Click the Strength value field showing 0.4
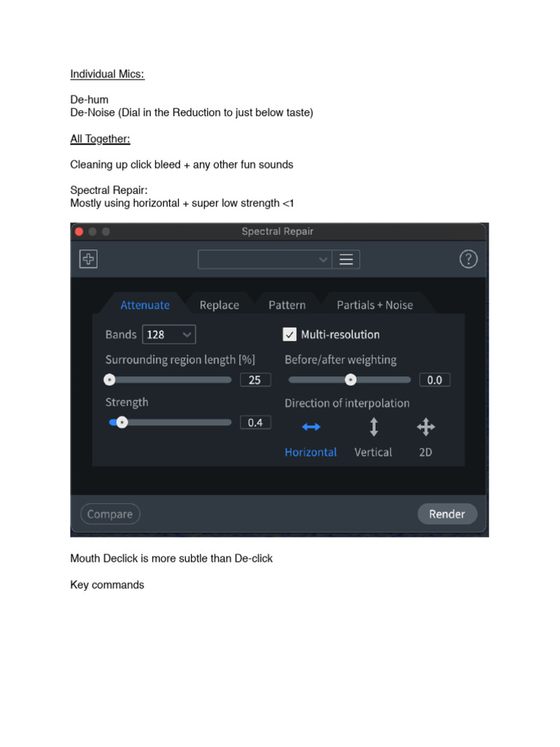 click(x=255, y=422)
